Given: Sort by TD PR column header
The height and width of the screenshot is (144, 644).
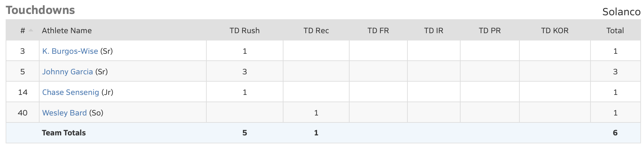Looking at the screenshot, I should point(489,31).
